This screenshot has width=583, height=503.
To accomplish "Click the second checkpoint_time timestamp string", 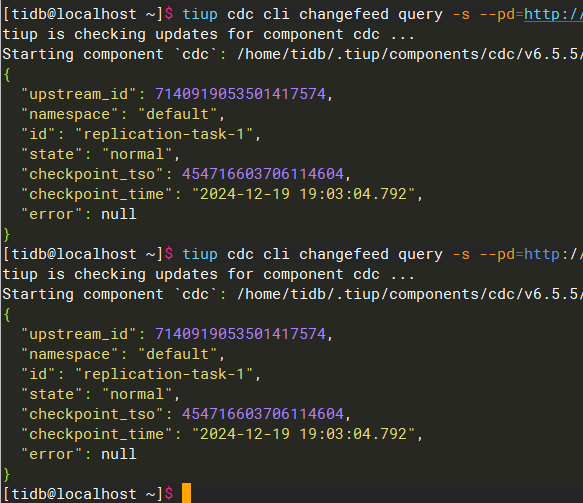I will tap(303, 434).
